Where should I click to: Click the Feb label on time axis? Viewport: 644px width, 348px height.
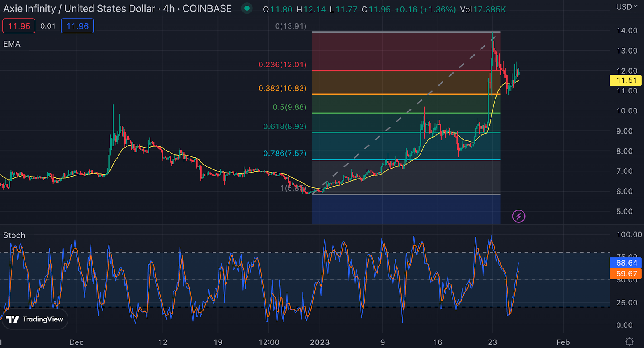(563, 342)
